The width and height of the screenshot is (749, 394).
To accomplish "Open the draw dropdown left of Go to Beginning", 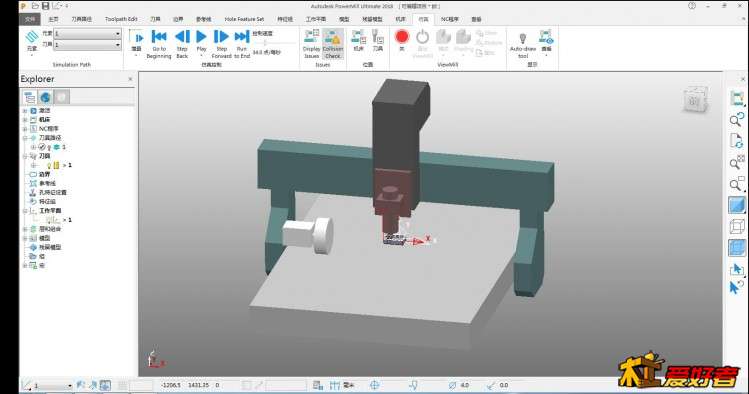I will 137,42.
